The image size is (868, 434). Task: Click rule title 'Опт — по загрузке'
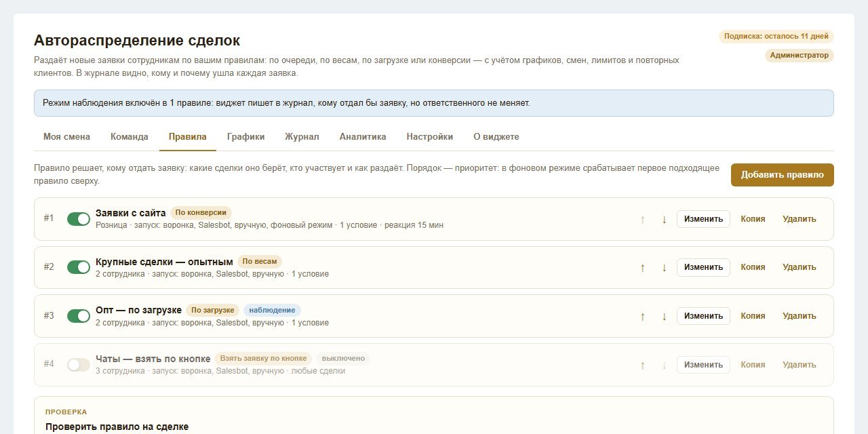pos(138,310)
